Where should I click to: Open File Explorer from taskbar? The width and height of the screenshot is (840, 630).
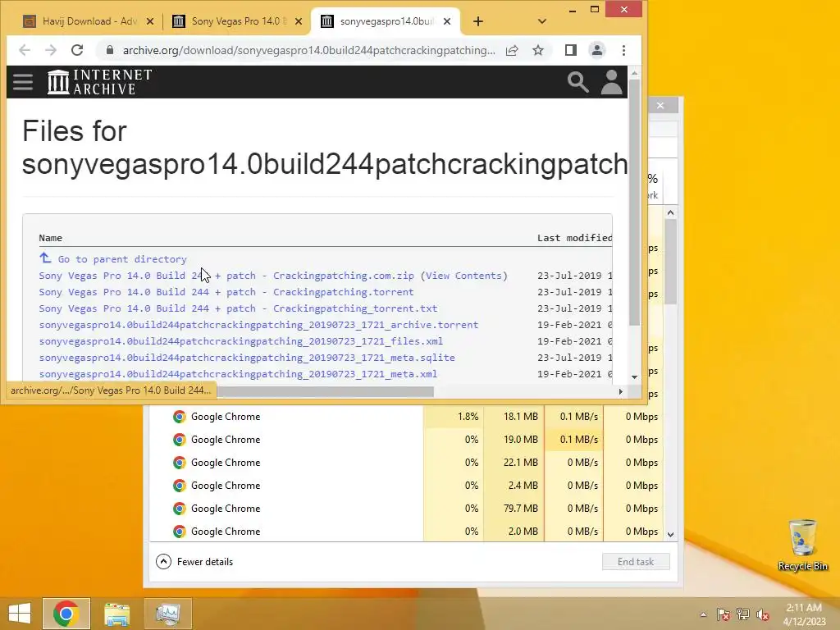click(x=116, y=614)
